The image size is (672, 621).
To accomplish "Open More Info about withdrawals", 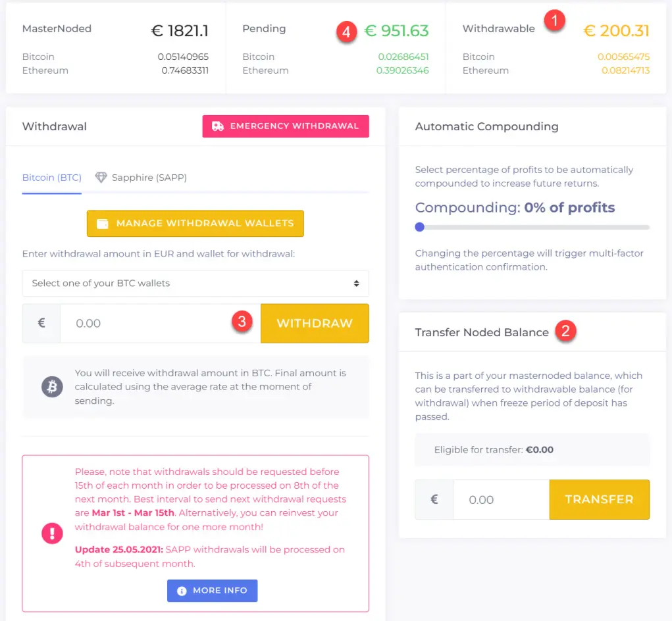I will pos(212,591).
